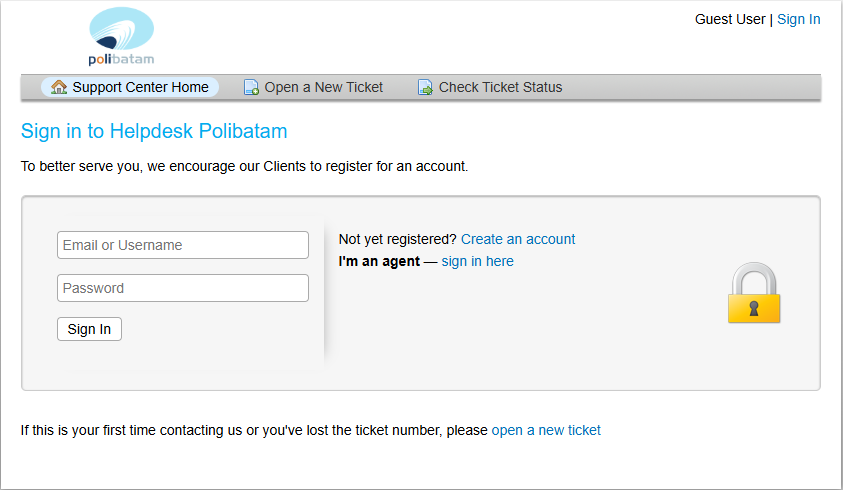This screenshot has width=843, height=490.
Task: Open the Create an account link
Action: coord(518,239)
